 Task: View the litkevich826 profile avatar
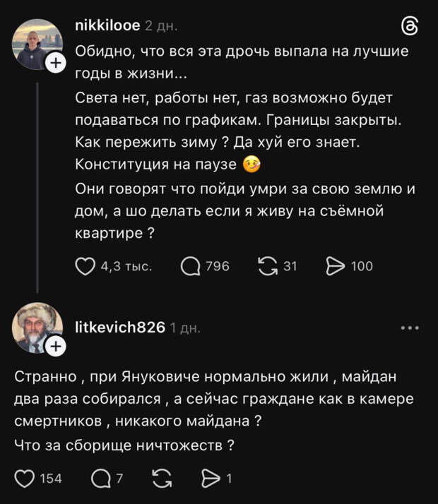coord(35,329)
